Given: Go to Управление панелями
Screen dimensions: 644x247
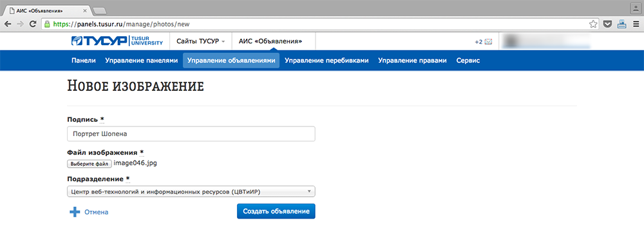Looking at the screenshot, I should (x=141, y=61).
